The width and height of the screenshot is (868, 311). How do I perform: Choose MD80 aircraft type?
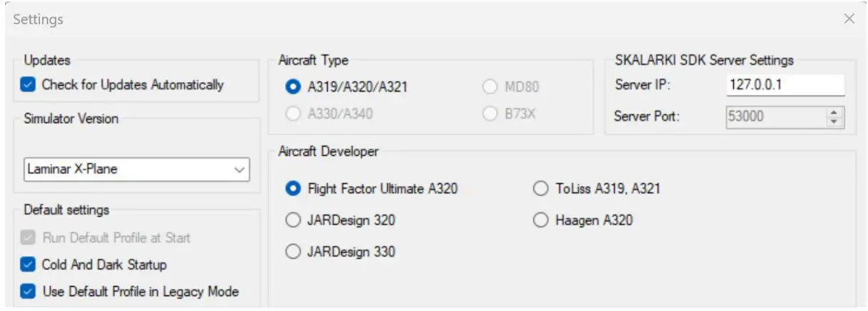tap(490, 87)
